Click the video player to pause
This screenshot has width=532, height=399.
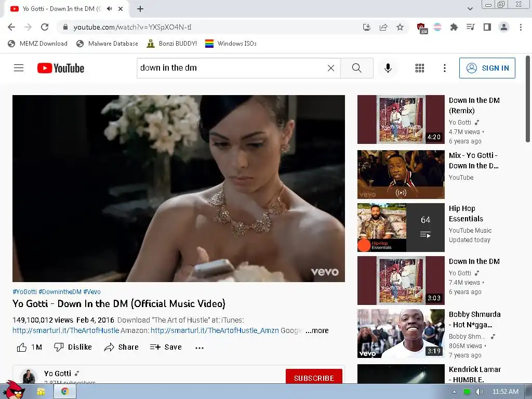(179, 188)
